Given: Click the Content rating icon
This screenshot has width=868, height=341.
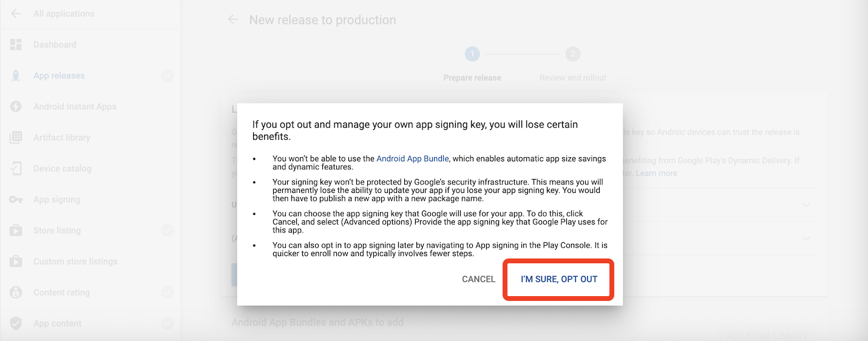Looking at the screenshot, I should pos(16,292).
